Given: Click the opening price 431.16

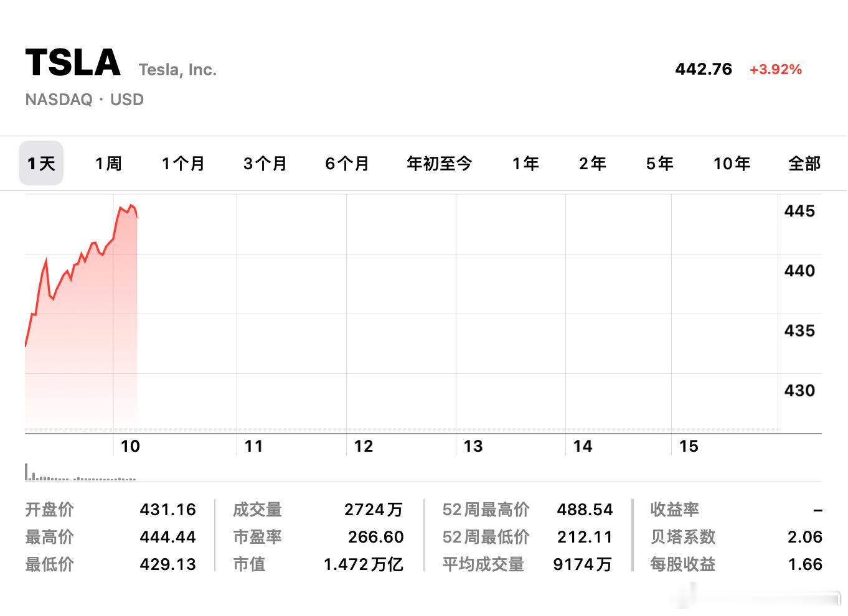Looking at the screenshot, I should tap(167, 510).
